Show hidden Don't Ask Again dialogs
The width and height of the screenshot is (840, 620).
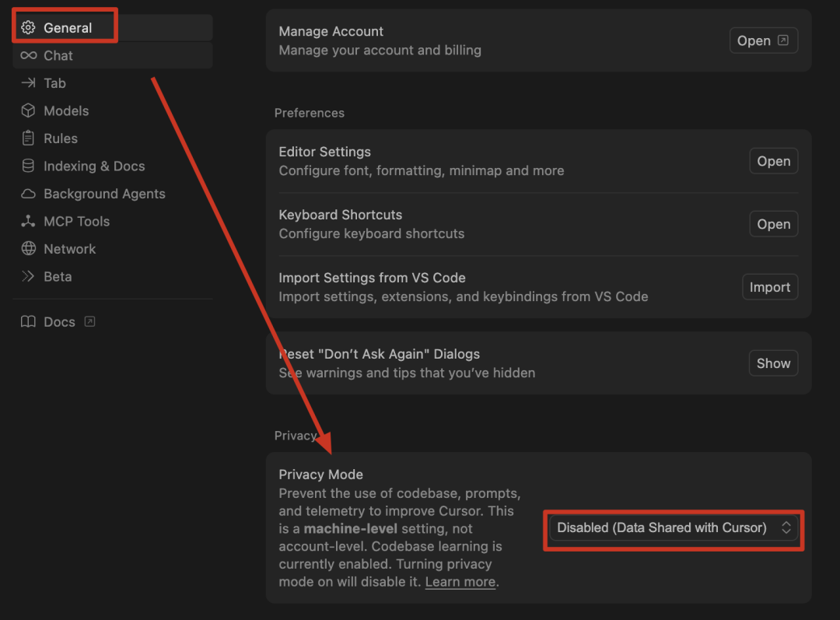coord(773,363)
